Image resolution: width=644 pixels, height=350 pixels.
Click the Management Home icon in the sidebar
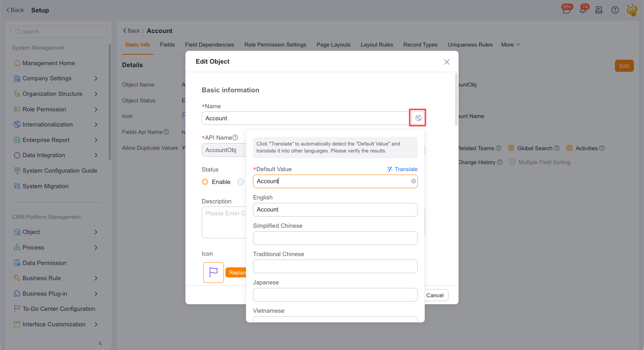pos(17,63)
